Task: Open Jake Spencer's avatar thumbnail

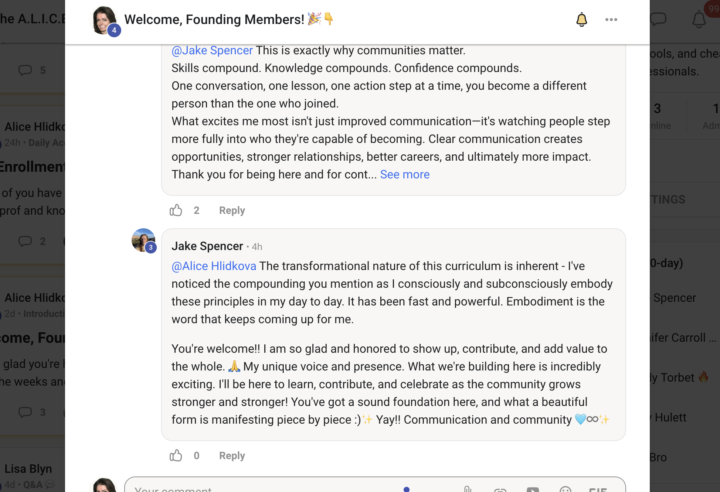Action: [x=143, y=240]
